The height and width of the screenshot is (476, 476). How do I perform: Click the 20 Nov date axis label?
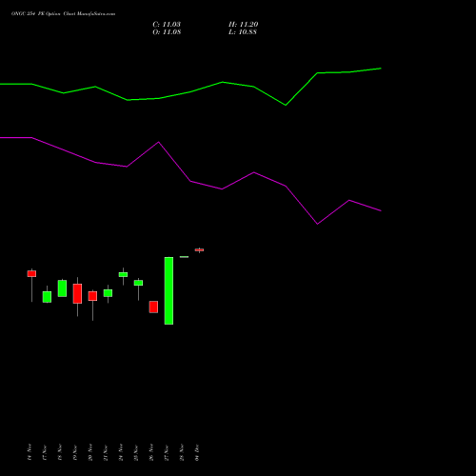coord(90,452)
